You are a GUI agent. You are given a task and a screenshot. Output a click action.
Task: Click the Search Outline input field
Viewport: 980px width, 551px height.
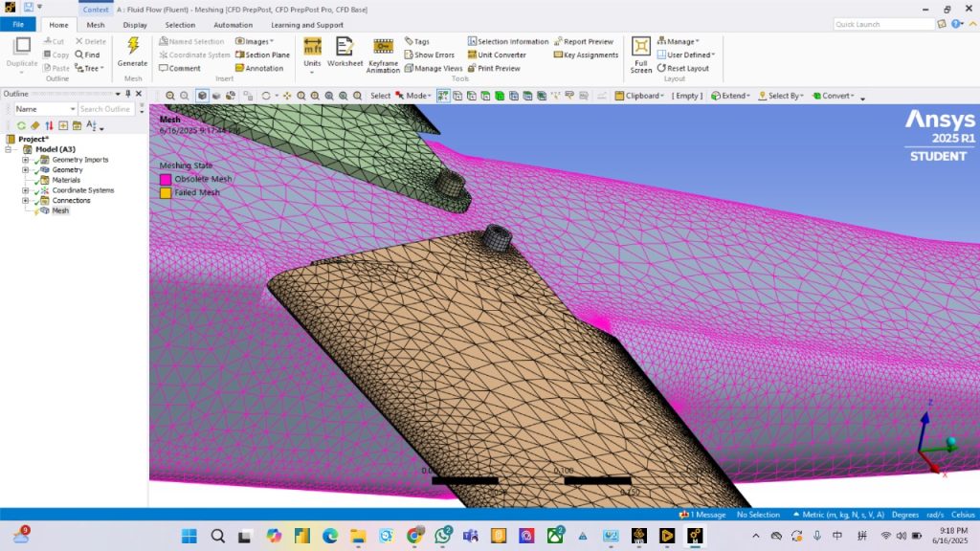105,109
